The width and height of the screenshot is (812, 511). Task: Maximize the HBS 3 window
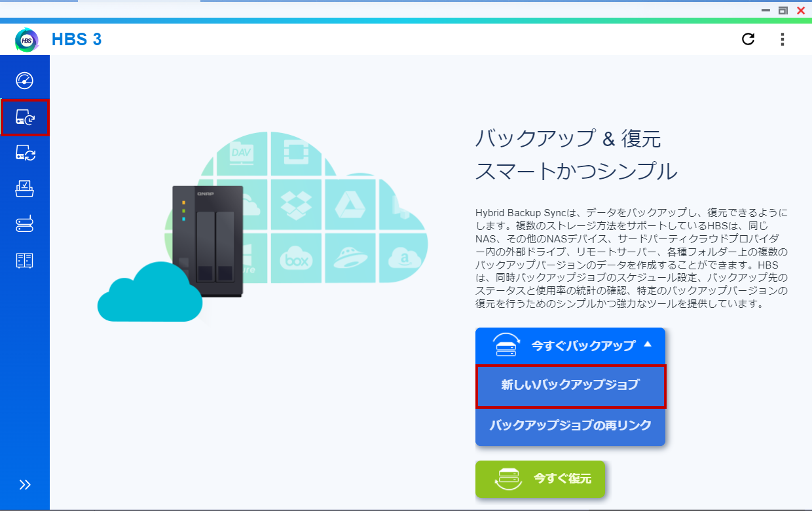783,10
